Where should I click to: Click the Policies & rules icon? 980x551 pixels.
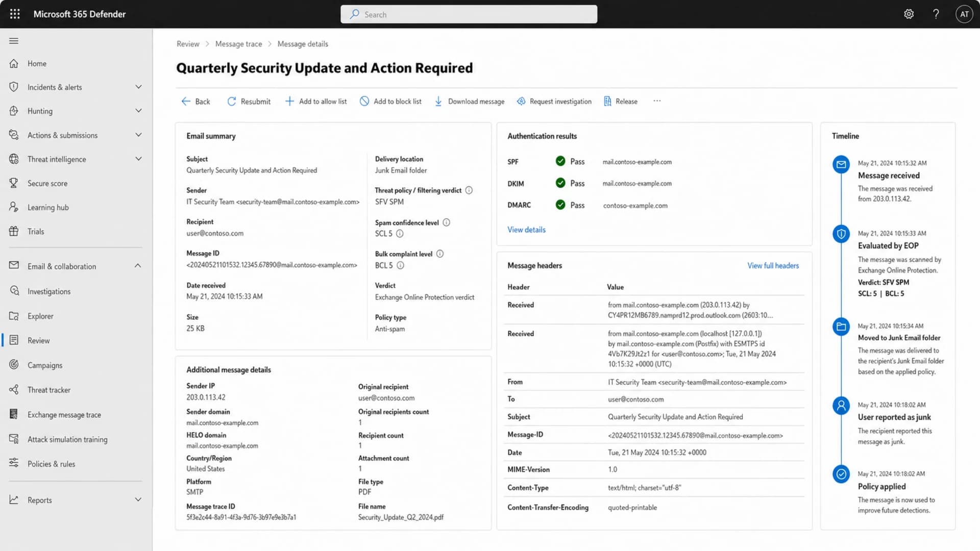[14, 463]
